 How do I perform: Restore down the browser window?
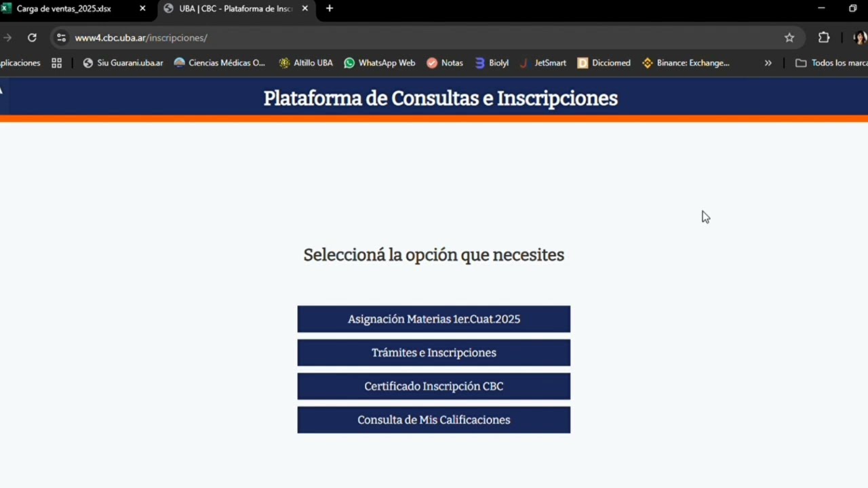[x=853, y=8]
